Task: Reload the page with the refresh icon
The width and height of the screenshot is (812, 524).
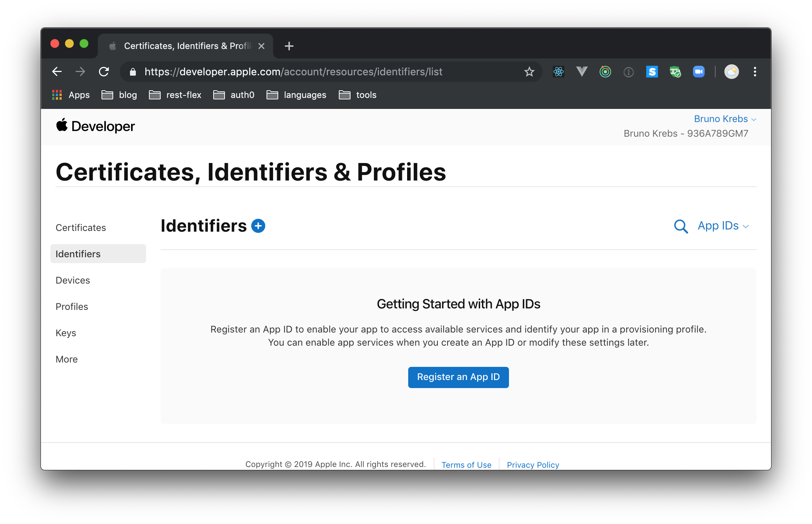Action: click(104, 72)
